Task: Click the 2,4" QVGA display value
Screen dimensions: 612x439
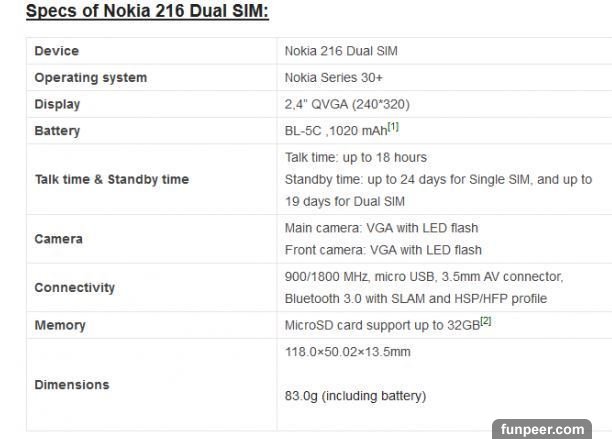Action: pos(346,104)
